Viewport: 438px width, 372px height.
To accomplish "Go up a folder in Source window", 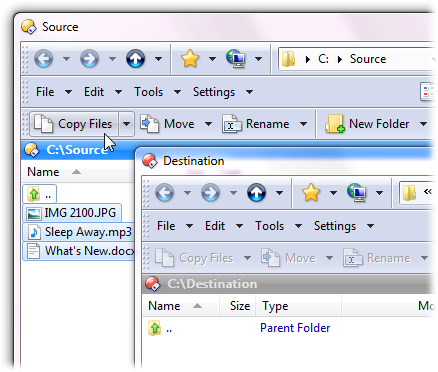I will (135, 59).
